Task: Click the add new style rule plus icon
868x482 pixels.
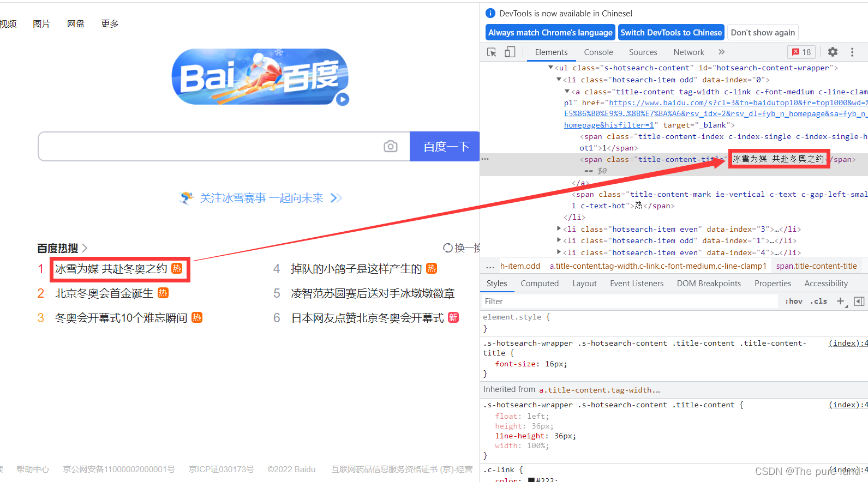Action: pyautogui.click(x=841, y=301)
